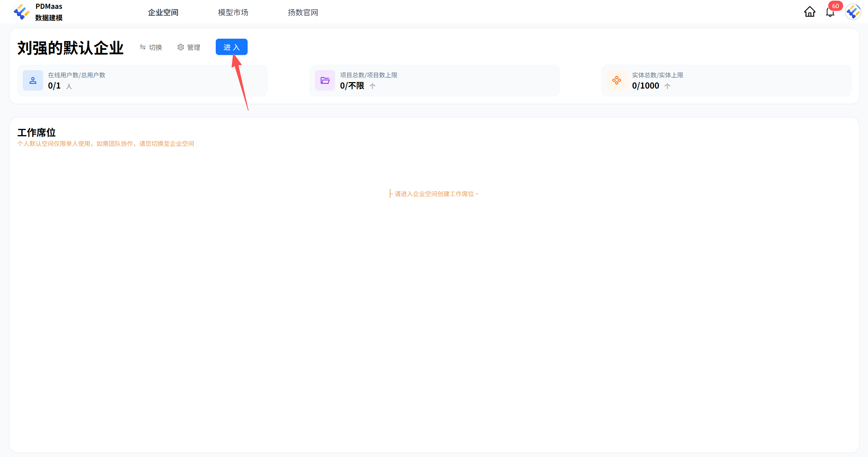Image resolution: width=868 pixels, height=457 pixels.
Task: Click the gear icon beside 管理
Action: tap(180, 47)
